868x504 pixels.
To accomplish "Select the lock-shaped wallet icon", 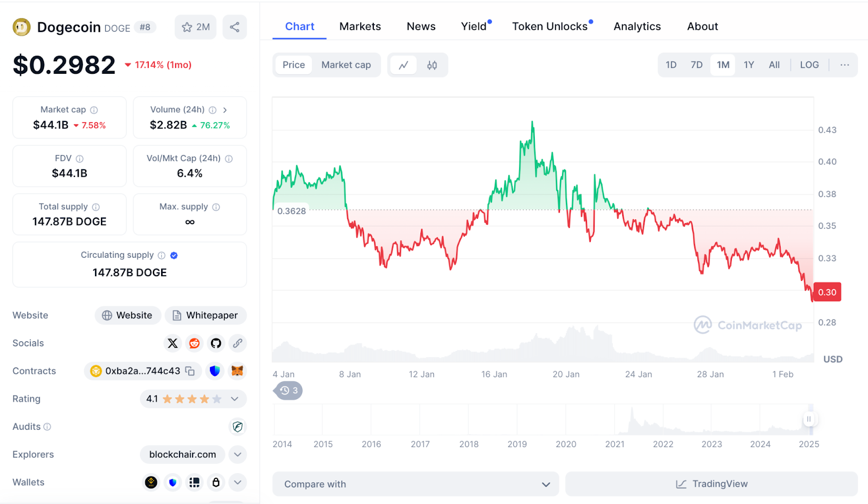I will tap(216, 482).
